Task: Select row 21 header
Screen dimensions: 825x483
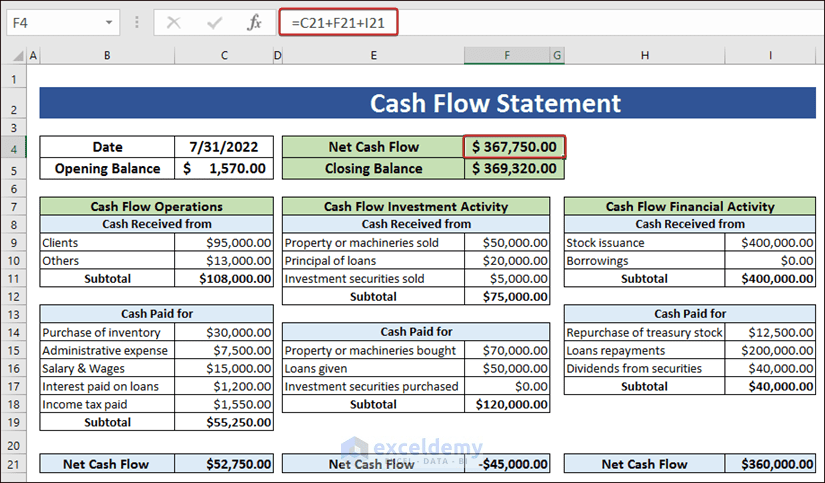Action: coord(14,465)
